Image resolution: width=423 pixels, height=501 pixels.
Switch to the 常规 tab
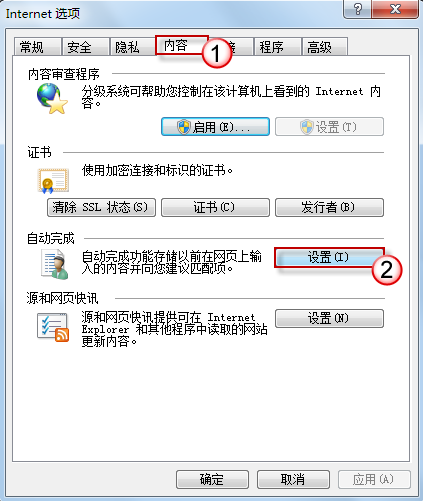(38, 46)
